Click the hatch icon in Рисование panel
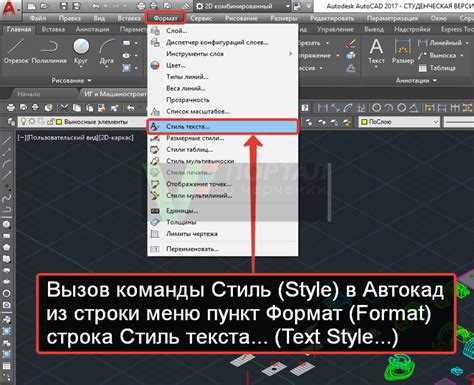 (x=126, y=68)
